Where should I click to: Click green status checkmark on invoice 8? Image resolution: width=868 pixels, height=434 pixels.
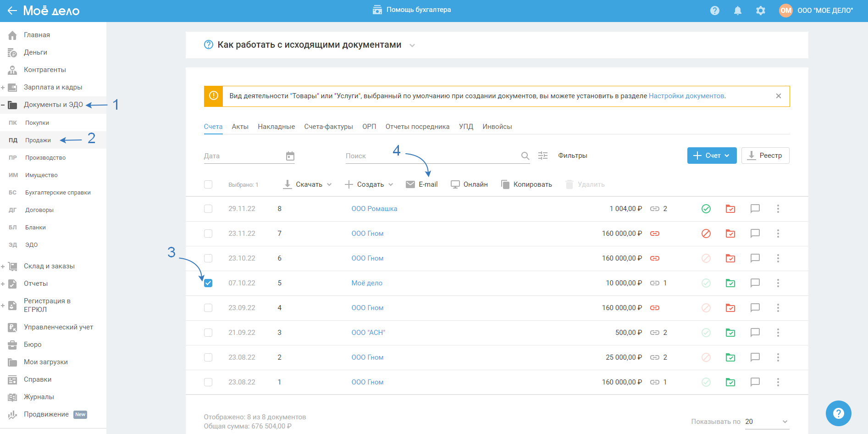coord(706,209)
